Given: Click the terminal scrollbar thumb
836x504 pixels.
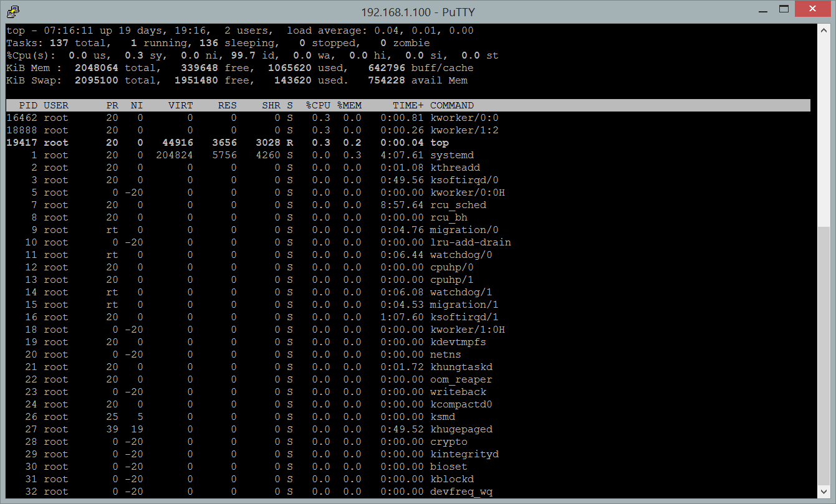Looking at the screenshot, I should (x=825, y=356).
